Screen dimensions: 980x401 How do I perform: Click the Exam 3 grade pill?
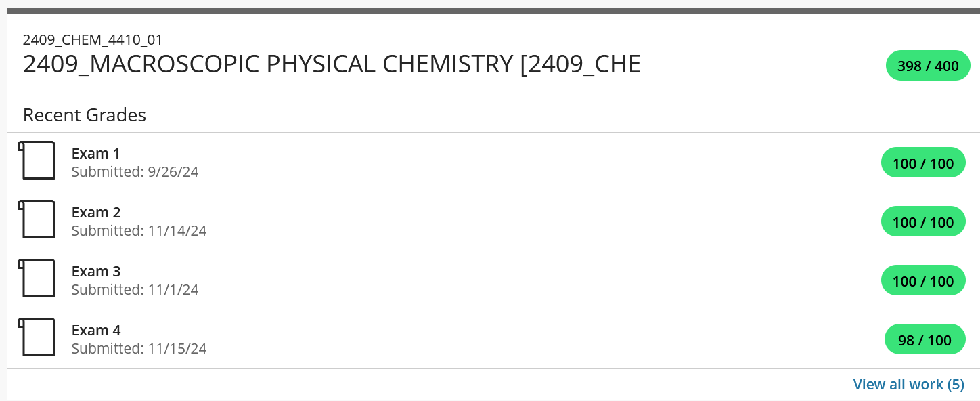923,281
